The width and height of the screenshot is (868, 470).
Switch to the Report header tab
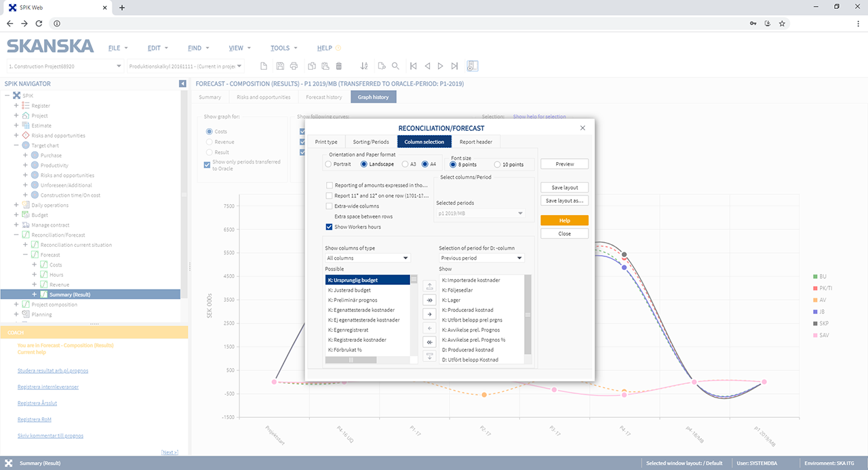point(476,142)
